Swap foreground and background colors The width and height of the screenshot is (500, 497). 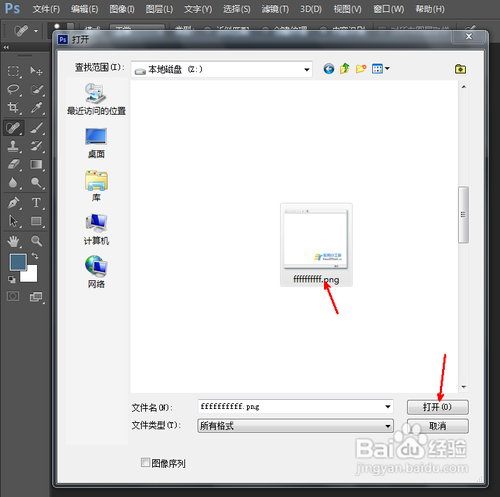pos(35,256)
